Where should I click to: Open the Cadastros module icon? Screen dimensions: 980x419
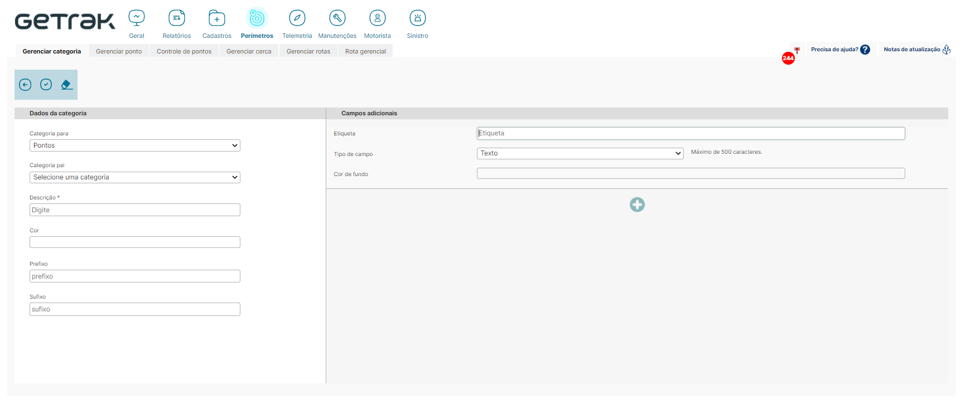tap(217, 18)
